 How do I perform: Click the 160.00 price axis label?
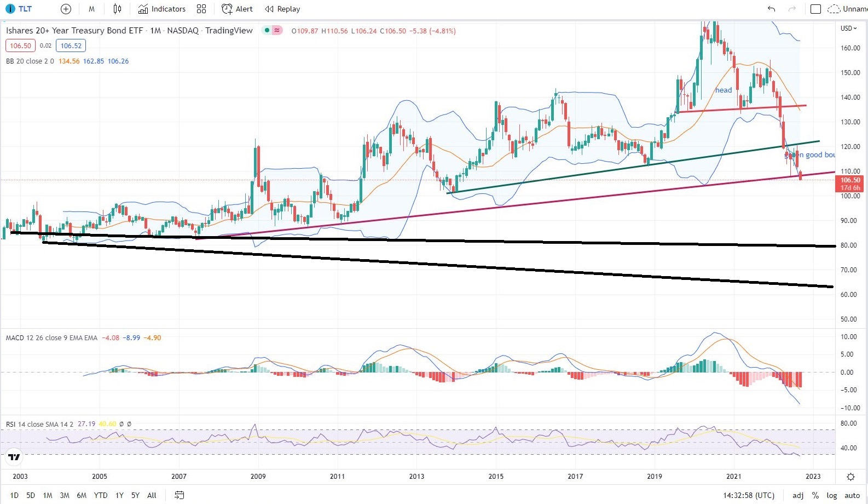[850, 48]
